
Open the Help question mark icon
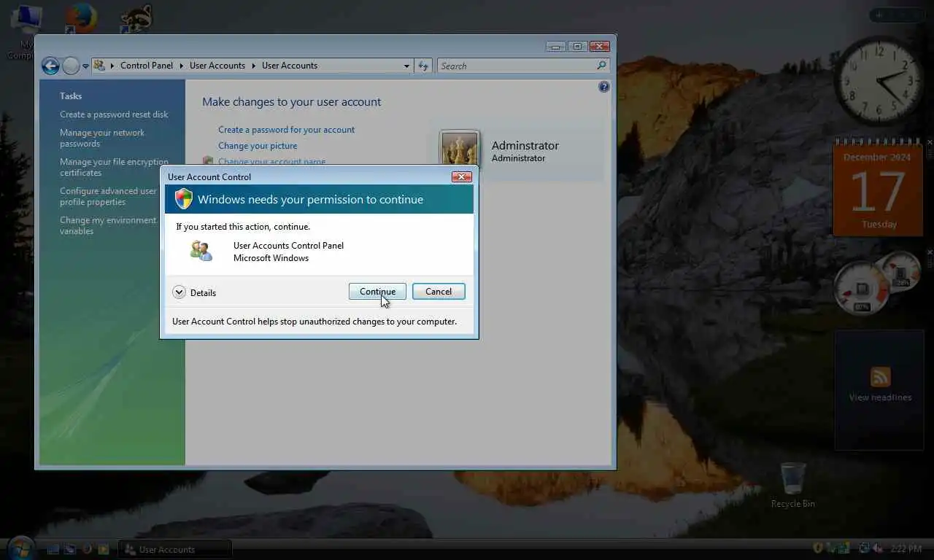pyautogui.click(x=603, y=87)
